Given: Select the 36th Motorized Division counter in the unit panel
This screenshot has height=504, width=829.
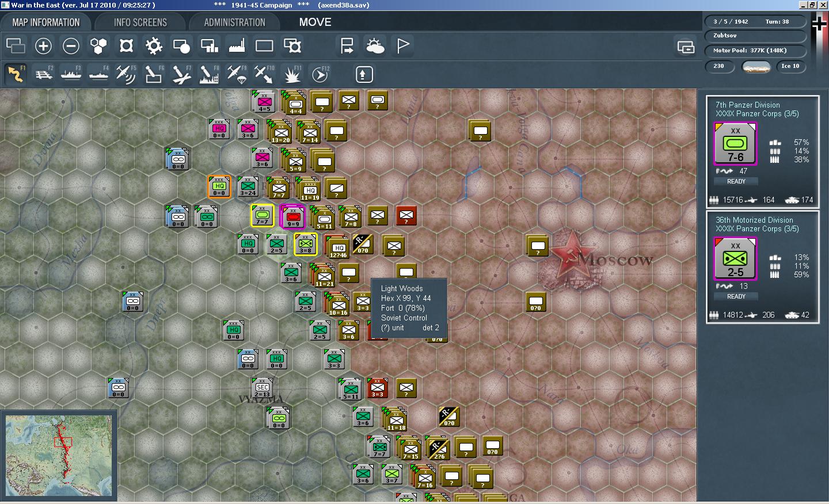Looking at the screenshot, I should (735, 259).
